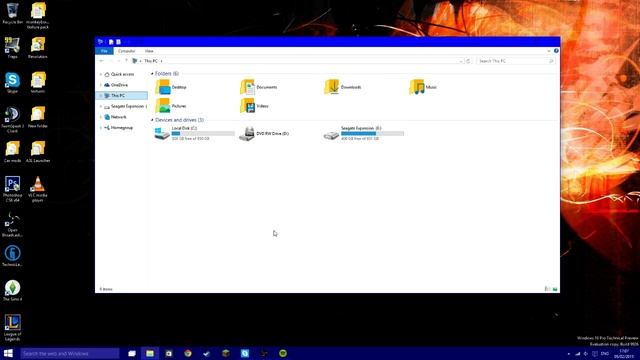Image resolution: width=640 pixels, height=360 pixels.
Task: Open the File tab
Action: 104,51
